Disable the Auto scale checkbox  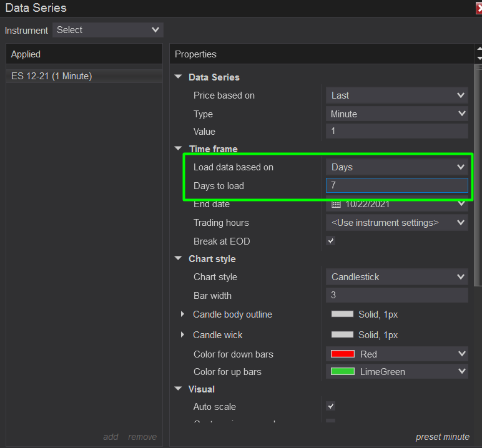[331, 406]
